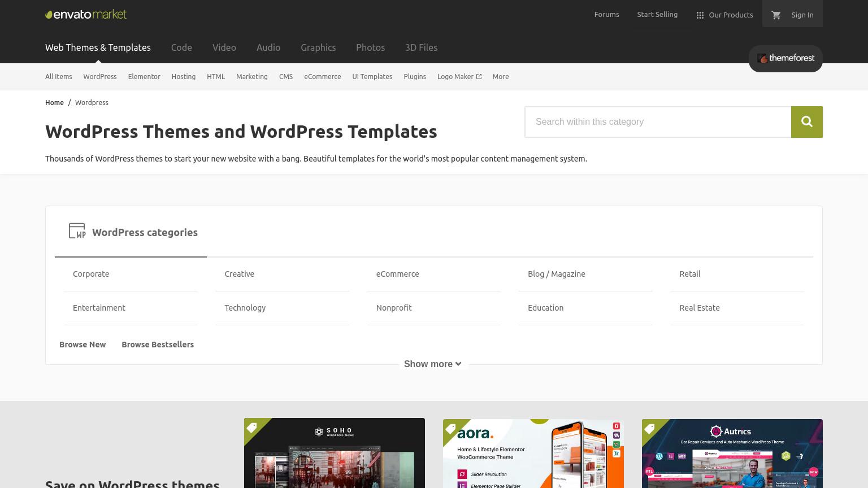Image resolution: width=868 pixels, height=488 pixels.
Task: Open HTML in subnavigation
Action: click(216, 77)
